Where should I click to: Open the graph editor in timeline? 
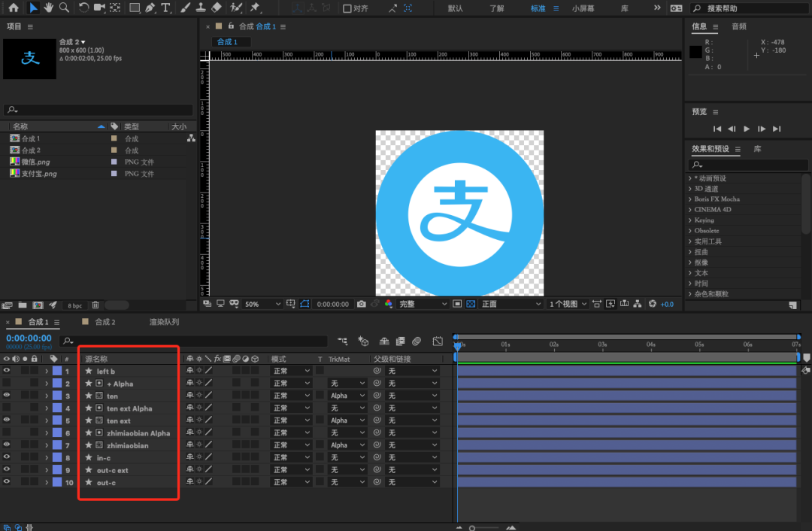[x=438, y=341]
